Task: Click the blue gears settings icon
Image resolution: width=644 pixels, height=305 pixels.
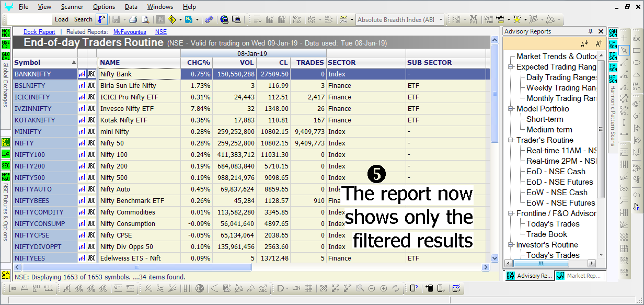Action: (x=209, y=19)
